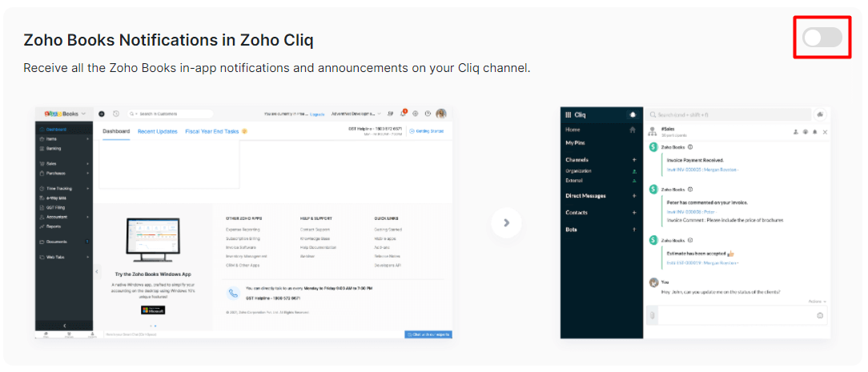
Task: Open the Cliq apps grid icon
Action: tap(568, 115)
